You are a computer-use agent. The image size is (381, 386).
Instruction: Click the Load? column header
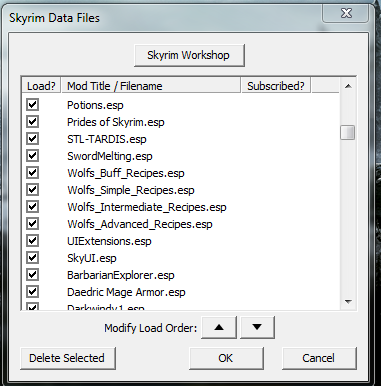(41, 86)
